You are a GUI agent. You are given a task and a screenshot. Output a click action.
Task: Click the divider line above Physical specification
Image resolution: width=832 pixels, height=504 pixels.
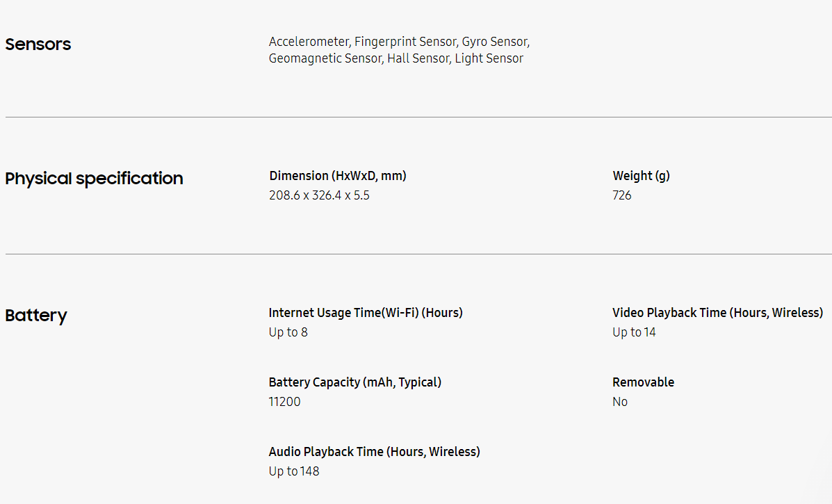[x=418, y=117]
